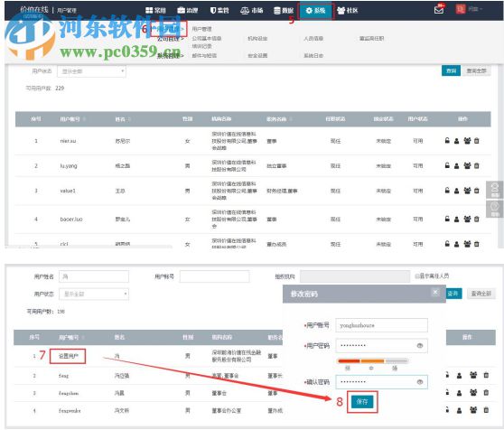Expand the 系统管理 submenu category
The height and width of the screenshot is (430, 504).
[x=171, y=56]
